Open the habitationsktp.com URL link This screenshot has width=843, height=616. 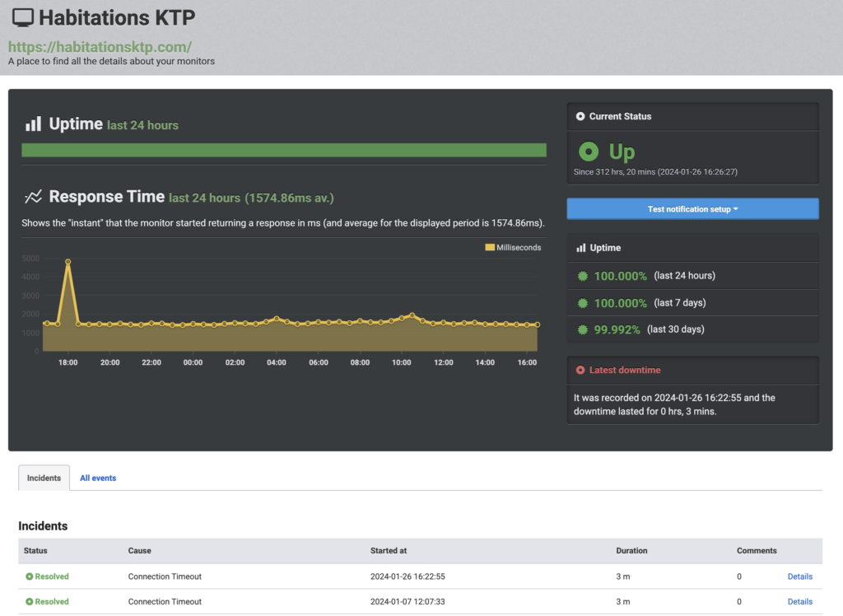[100, 47]
